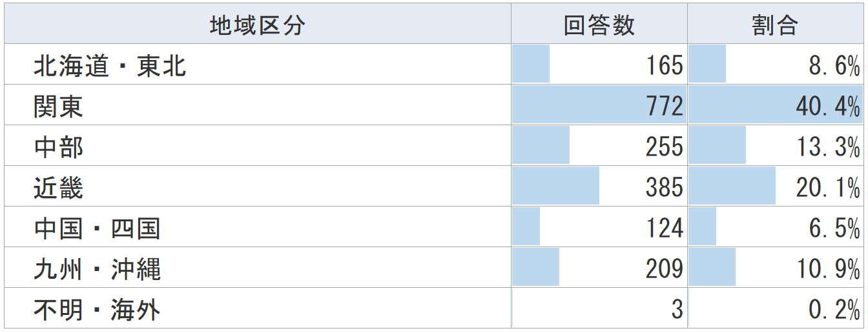This screenshot has height=333, width=868.
Task: Select the 北海道・東北 region cell
Action: click(x=110, y=65)
